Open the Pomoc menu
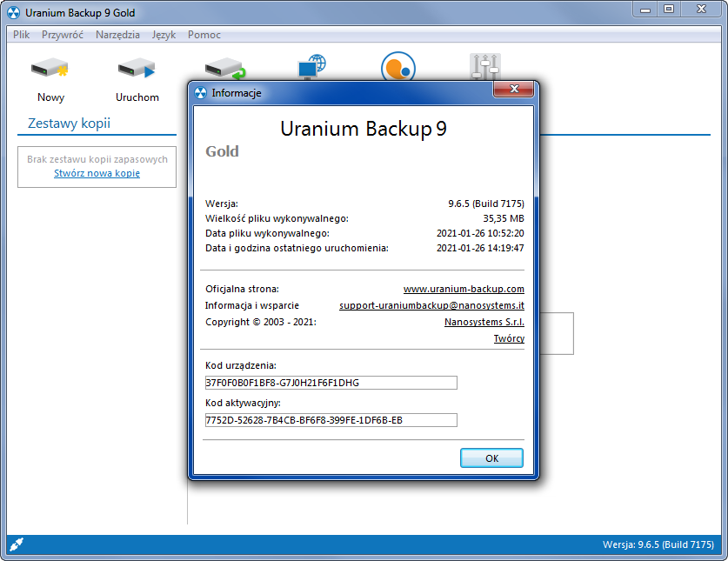The width and height of the screenshot is (728, 561). (204, 35)
